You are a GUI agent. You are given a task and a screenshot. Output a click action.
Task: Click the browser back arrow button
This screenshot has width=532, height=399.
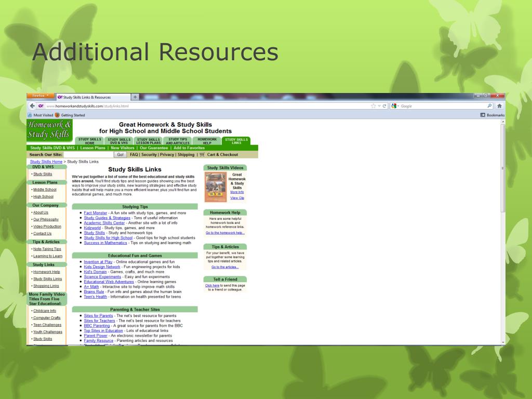[x=32, y=106]
